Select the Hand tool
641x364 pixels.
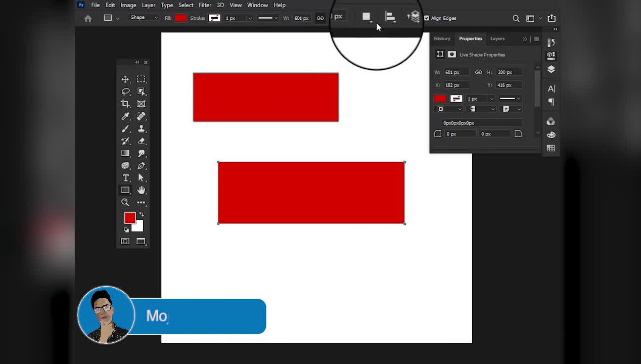click(x=141, y=190)
